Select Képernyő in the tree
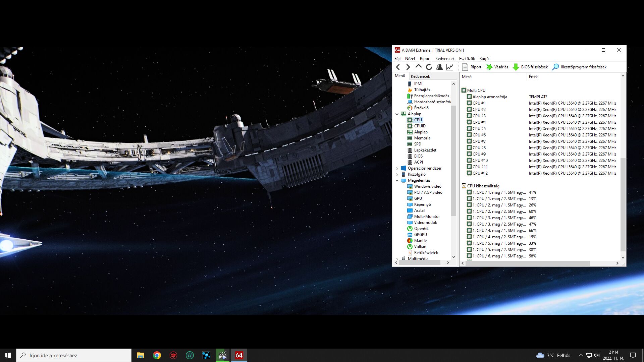 click(419, 204)
